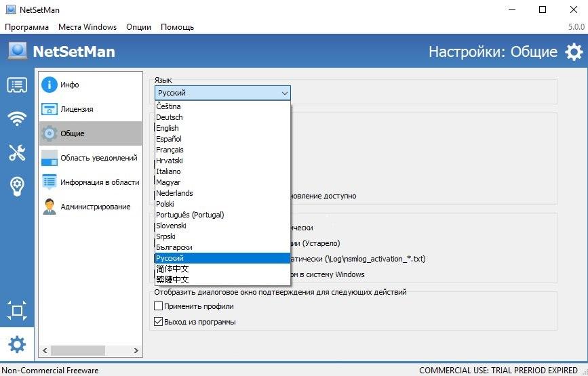
Task: Click the header gear next to Настройки: Общие
Action: tap(574, 52)
